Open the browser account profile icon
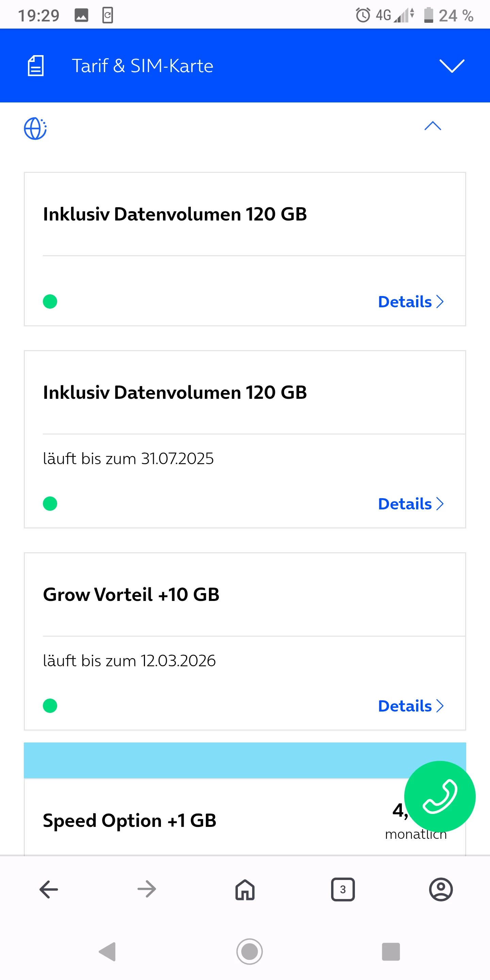 coord(441,889)
